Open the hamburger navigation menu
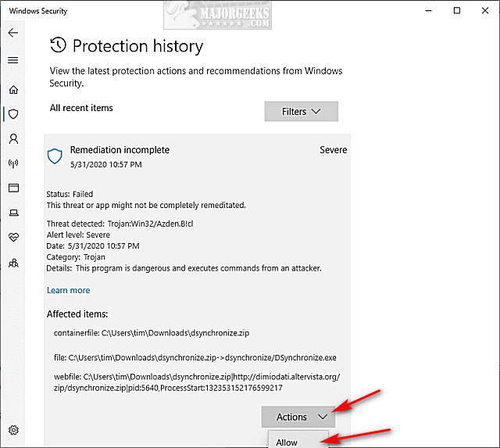Viewport: 500px width, 448px height. coord(13,60)
